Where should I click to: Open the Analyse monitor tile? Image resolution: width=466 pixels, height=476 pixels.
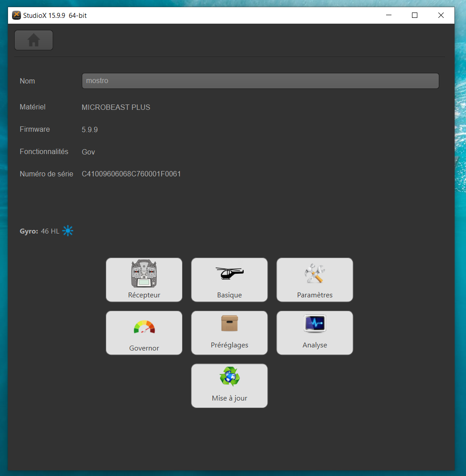tap(315, 333)
